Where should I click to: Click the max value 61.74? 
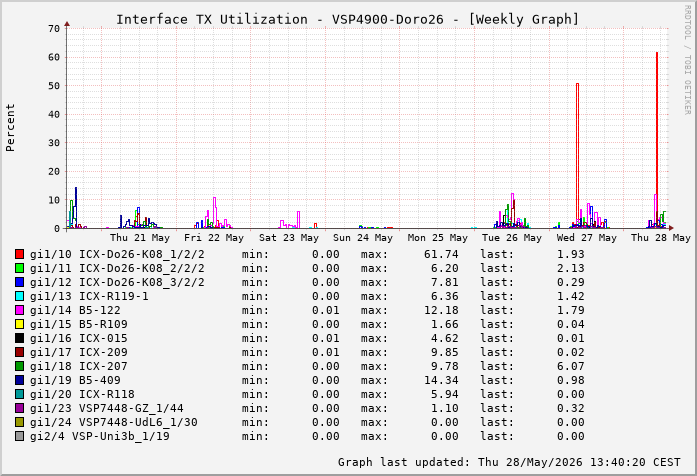click(x=441, y=254)
